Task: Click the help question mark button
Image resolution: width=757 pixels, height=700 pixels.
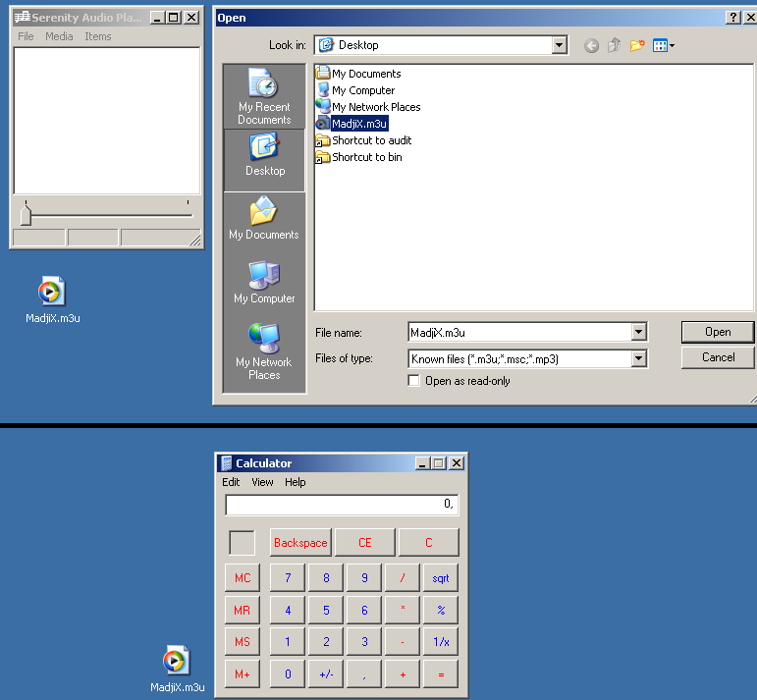Action: tap(732, 18)
